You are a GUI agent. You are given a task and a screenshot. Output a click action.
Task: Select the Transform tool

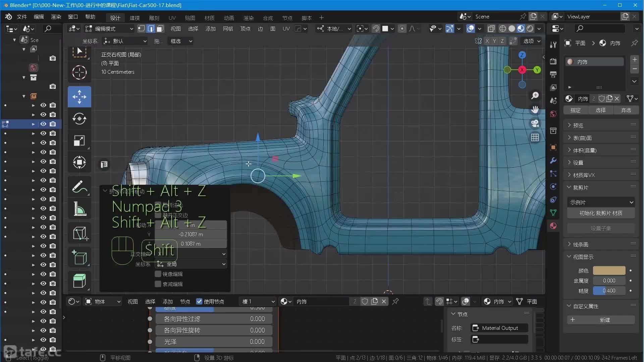79,163
